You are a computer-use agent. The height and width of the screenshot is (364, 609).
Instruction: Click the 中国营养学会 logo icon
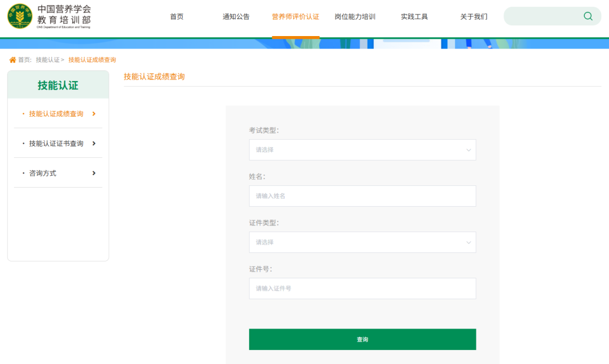(x=20, y=16)
